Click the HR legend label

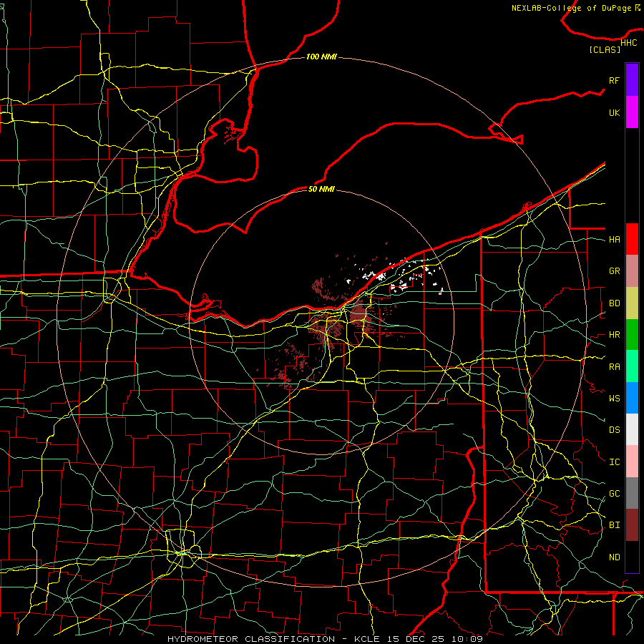point(615,335)
